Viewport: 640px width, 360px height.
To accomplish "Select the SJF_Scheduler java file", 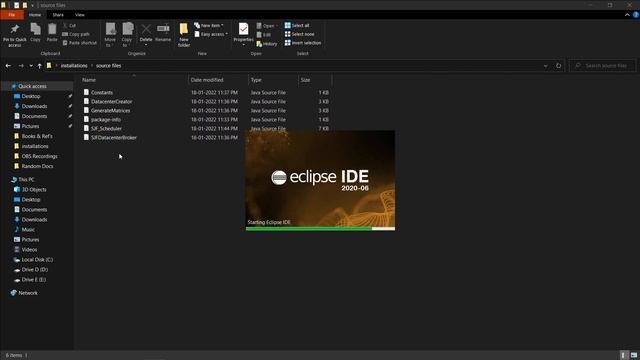I will (x=106, y=129).
